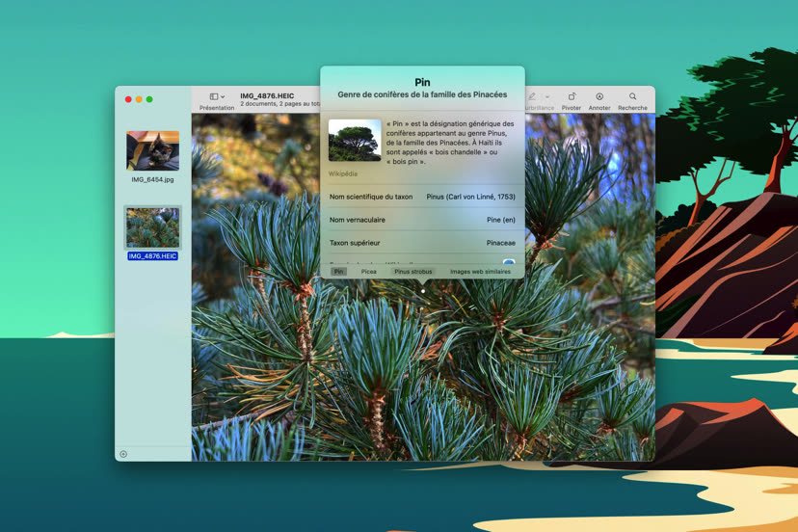
Task: Switch to the Picea result tab
Action: pos(369,272)
